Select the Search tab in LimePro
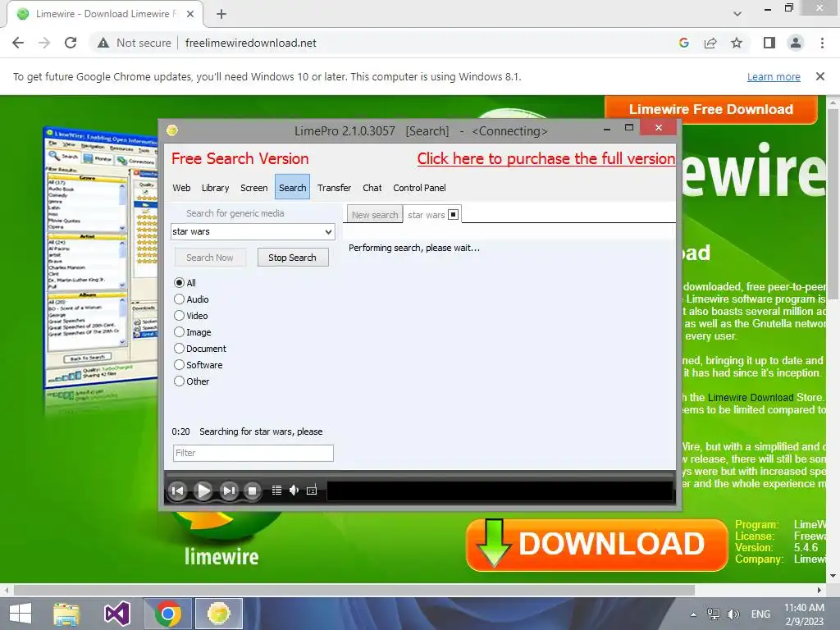Viewport: 840px width, 630px height. 293,187
